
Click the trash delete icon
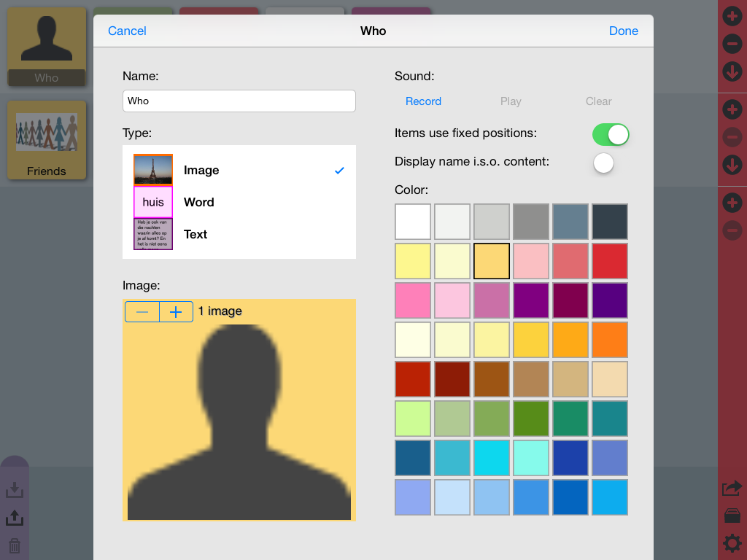15,545
